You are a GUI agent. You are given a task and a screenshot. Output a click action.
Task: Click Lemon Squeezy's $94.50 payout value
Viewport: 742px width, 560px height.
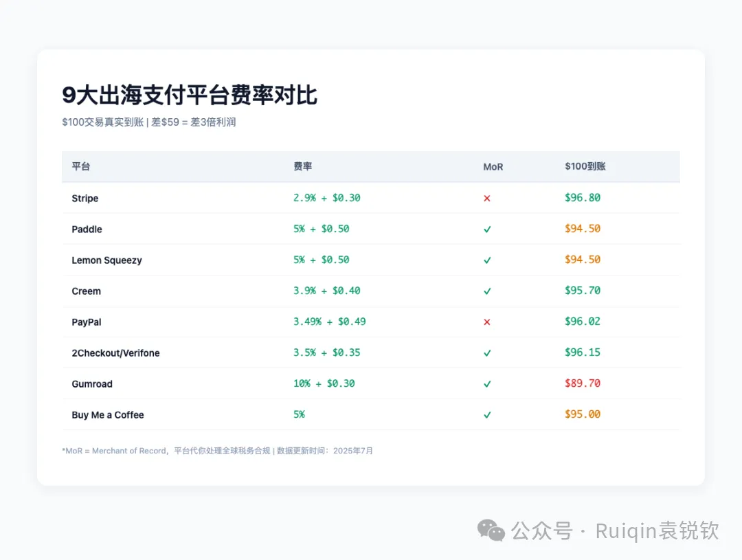tap(583, 260)
